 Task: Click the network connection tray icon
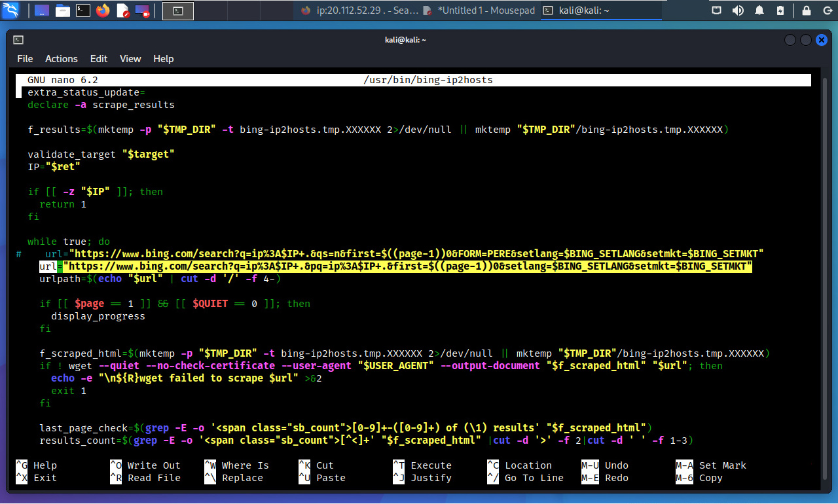coord(717,10)
